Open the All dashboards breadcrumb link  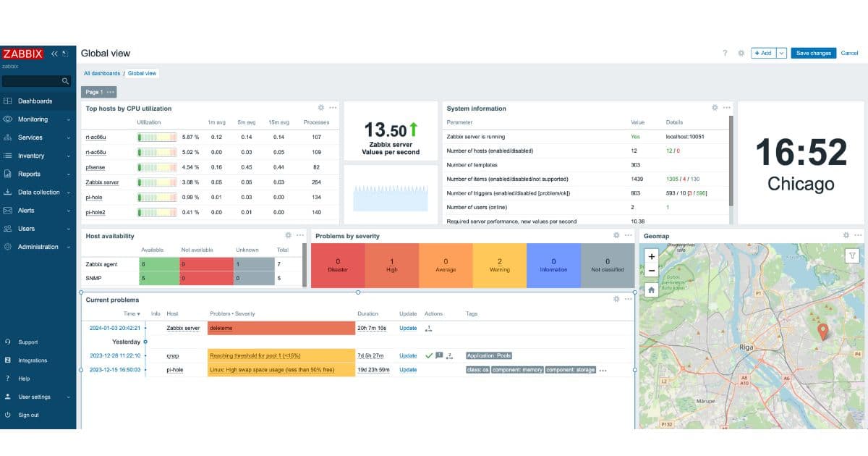102,73
